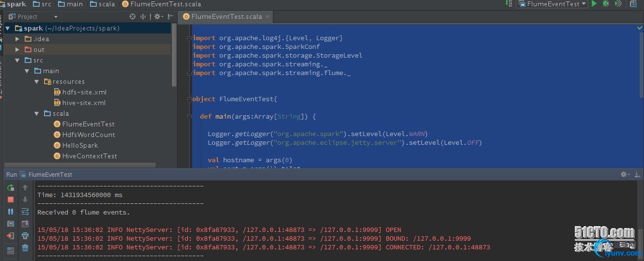Click 'Received 0 flume events.' console line

coord(84,212)
